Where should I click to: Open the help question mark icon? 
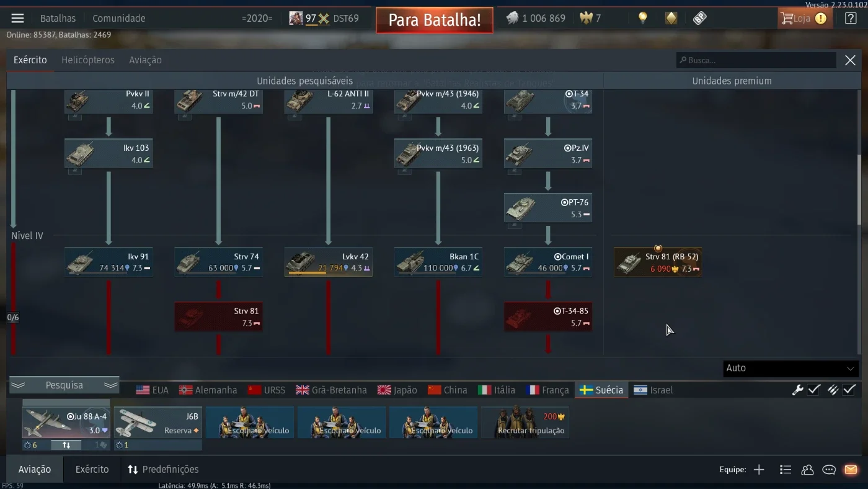point(851,18)
